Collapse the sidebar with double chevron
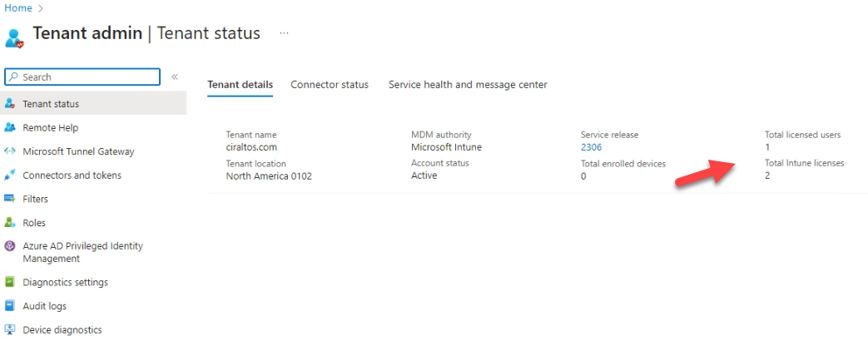This screenshot has height=346, width=868. 175,77
